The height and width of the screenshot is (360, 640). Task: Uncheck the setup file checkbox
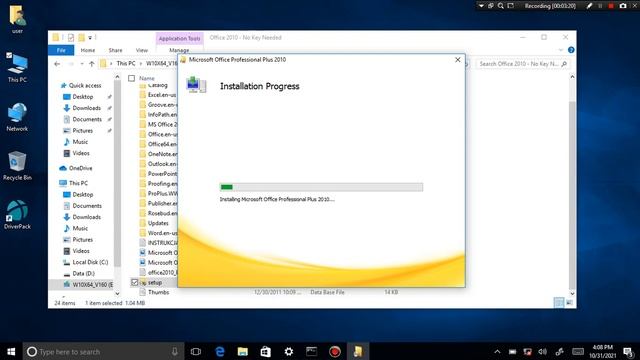tap(134, 282)
